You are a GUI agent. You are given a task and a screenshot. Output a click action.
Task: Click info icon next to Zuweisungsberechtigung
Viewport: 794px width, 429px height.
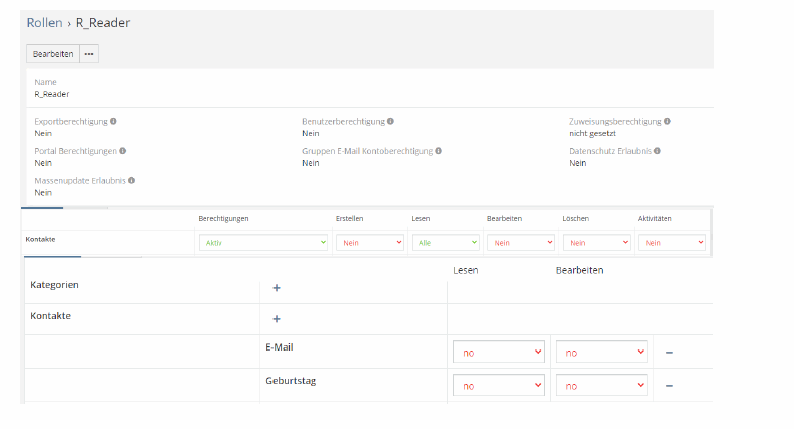(667, 121)
